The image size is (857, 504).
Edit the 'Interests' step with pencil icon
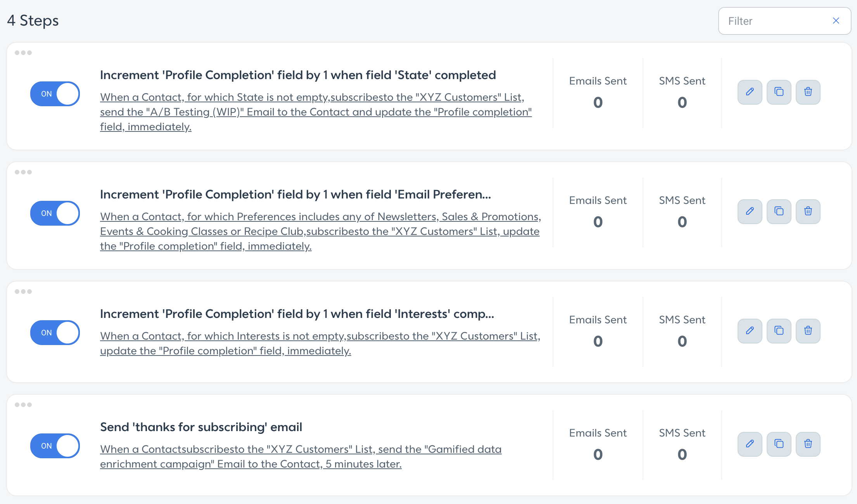[x=750, y=331]
